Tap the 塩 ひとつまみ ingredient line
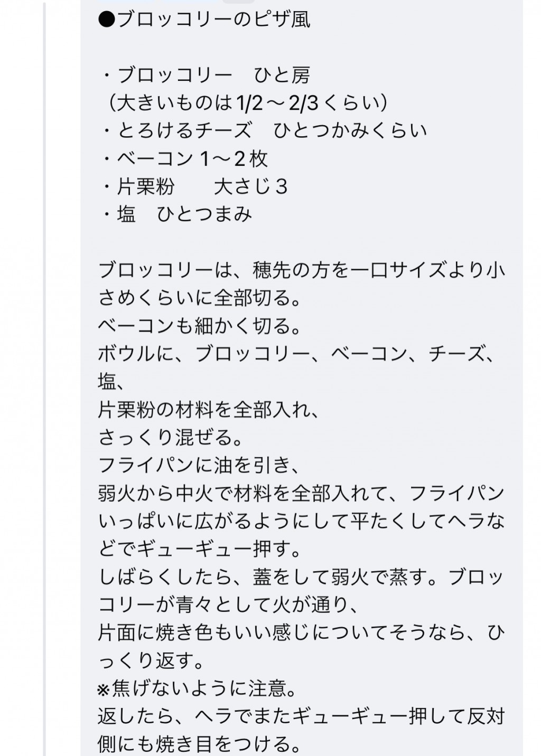Screen dimensions: 541x756 pos(176,214)
